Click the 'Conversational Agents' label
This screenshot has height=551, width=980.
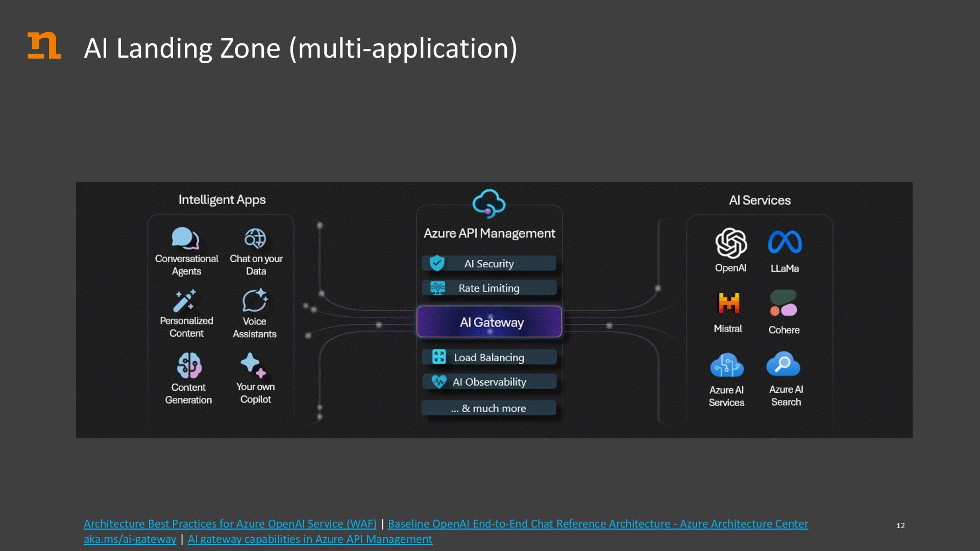pyautogui.click(x=187, y=265)
